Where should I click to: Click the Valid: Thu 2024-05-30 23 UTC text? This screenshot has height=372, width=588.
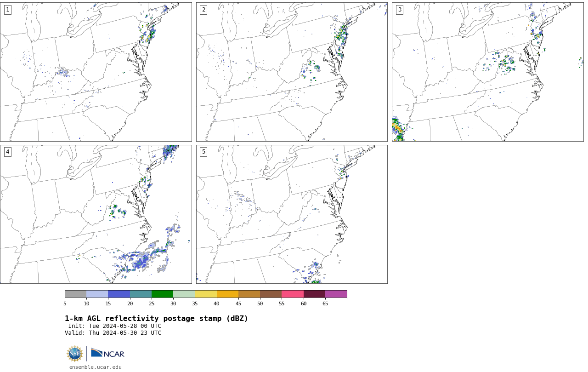tap(113, 333)
